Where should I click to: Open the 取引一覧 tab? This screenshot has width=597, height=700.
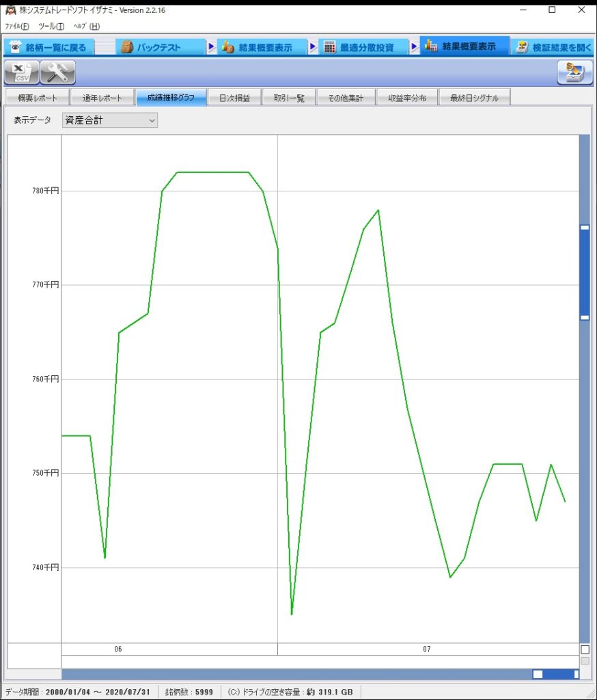click(289, 98)
